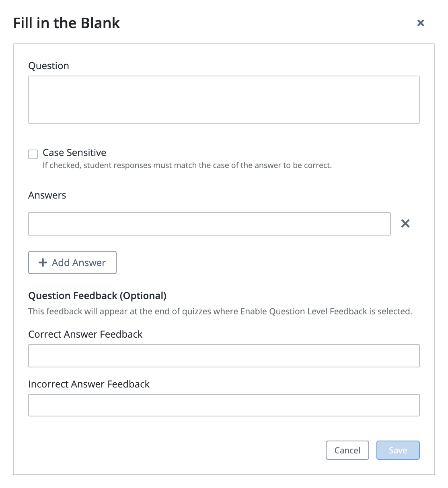Click the Question field label
The width and height of the screenshot is (448, 488).
(x=49, y=66)
